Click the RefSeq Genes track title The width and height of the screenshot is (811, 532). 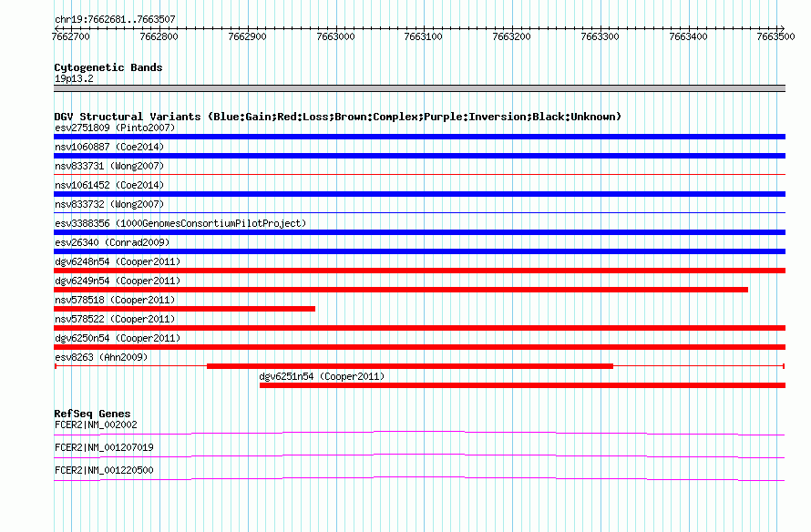(x=92, y=414)
